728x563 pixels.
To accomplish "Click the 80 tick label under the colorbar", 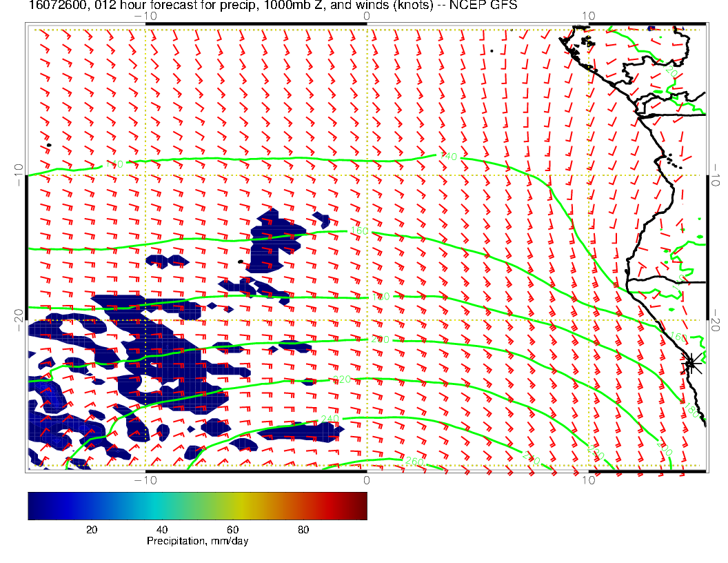I will pyautogui.click(x=303, y=529).
